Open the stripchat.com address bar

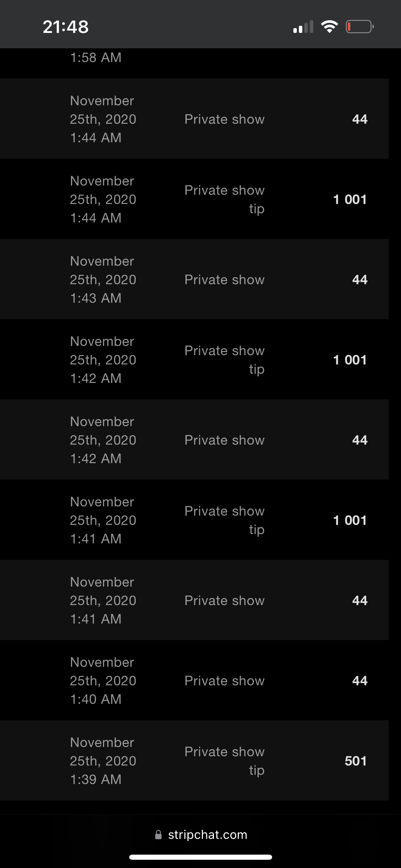(x=207, y=835)
